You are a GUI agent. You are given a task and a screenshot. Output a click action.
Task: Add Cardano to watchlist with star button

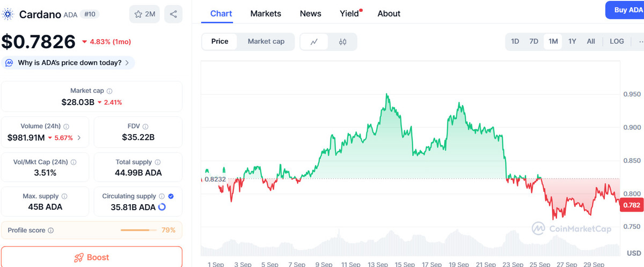coord(144,14)
